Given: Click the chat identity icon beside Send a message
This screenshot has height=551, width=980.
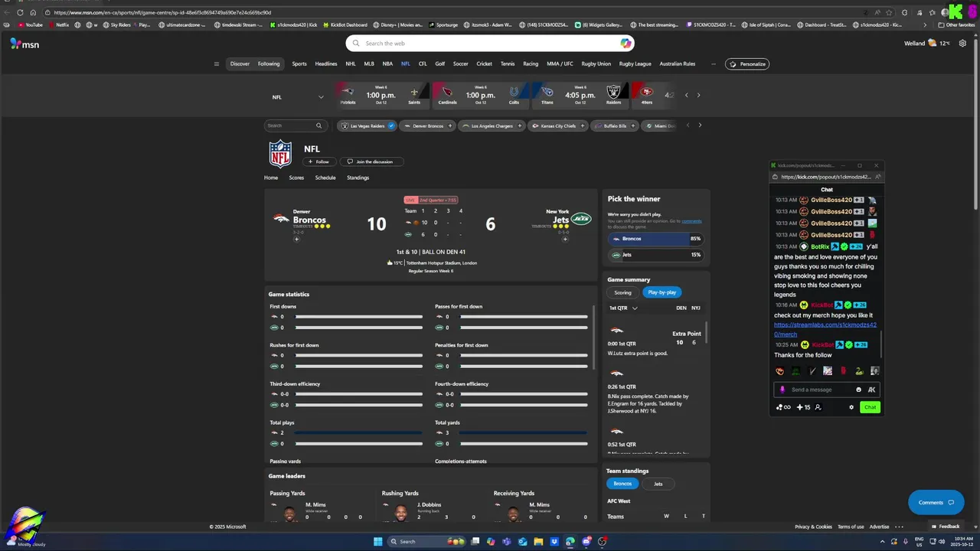Looking at the screenshot, I should [x=782, y=390].
